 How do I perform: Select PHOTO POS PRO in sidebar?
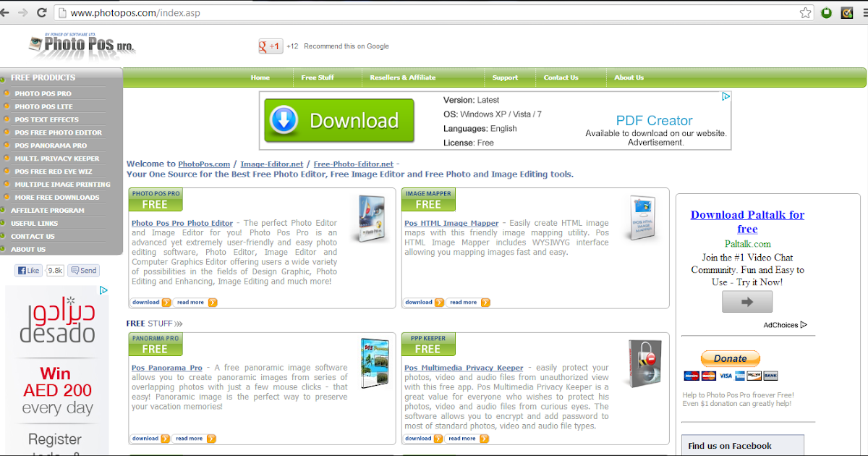[43, 93]
